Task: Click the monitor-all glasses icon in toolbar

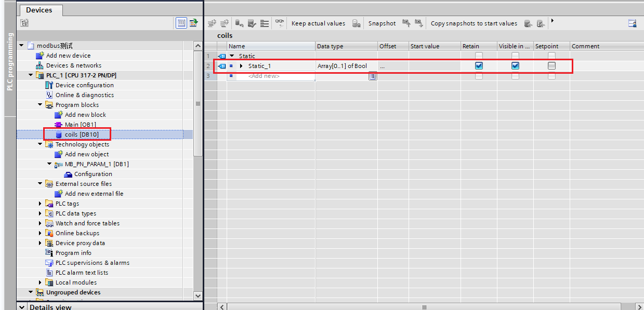Action: click(x=280, y=23)
